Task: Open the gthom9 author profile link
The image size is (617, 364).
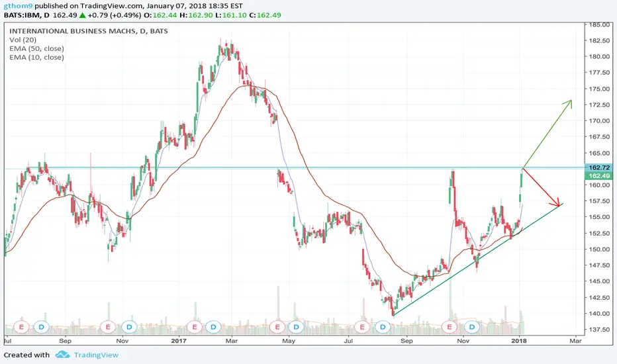Action: click(18, 6)
